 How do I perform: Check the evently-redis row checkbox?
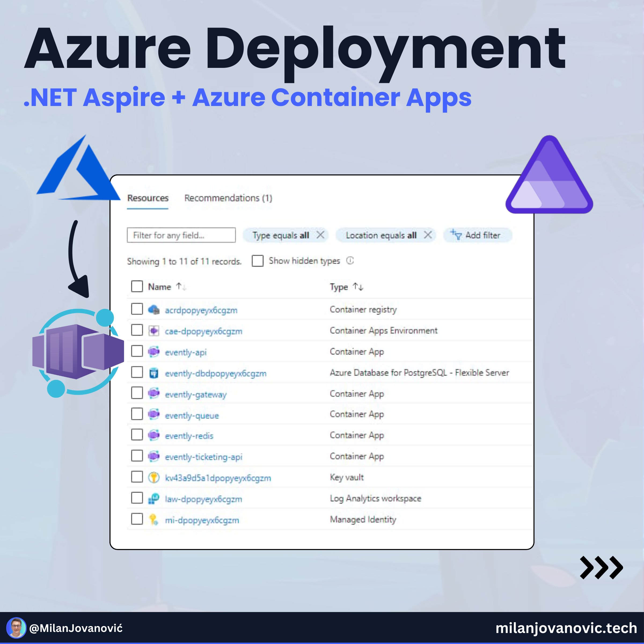[137, 435]
